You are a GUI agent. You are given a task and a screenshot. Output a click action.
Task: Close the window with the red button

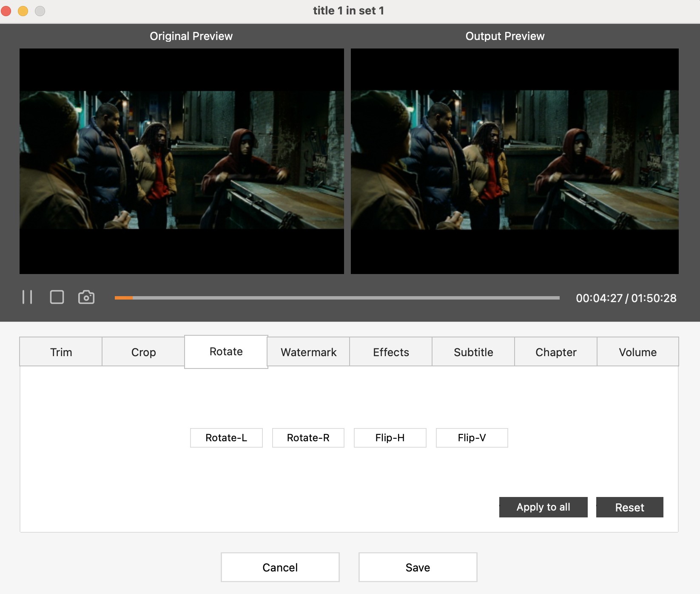pos(6,11)
